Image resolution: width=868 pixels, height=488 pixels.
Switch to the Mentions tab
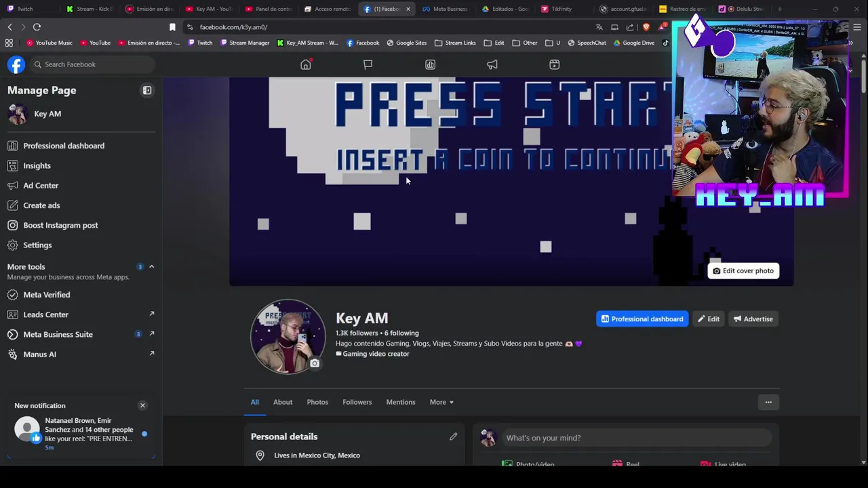point(401,402)
